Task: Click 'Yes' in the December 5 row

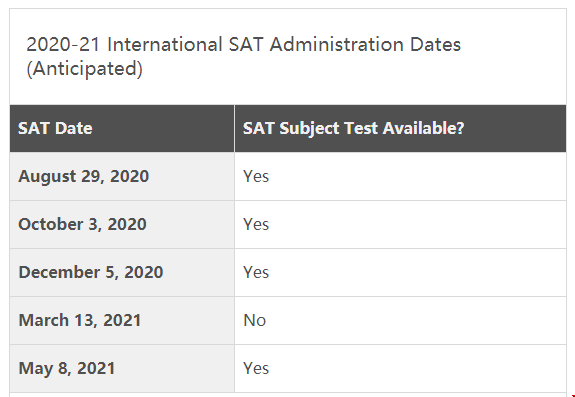Action: click(x=256, y=272)
